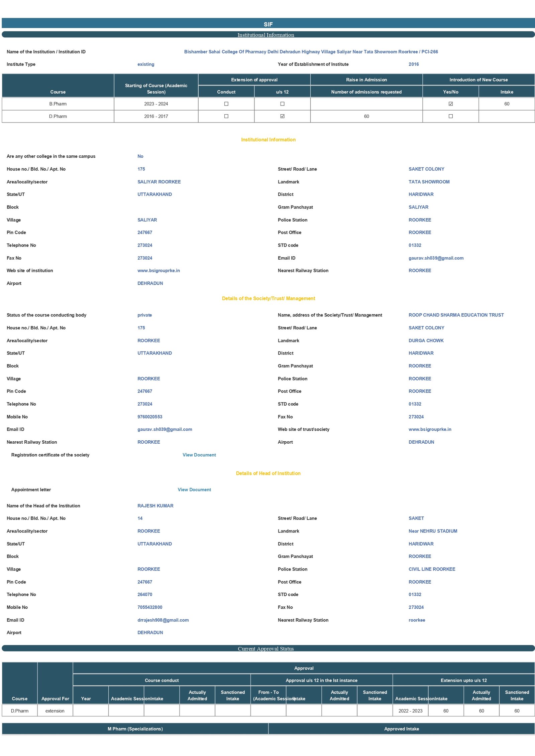This screenshot has width=535, height=756.
Task: Click institution email gaurav.sh039@gmail.com
Action: point(436,258)
